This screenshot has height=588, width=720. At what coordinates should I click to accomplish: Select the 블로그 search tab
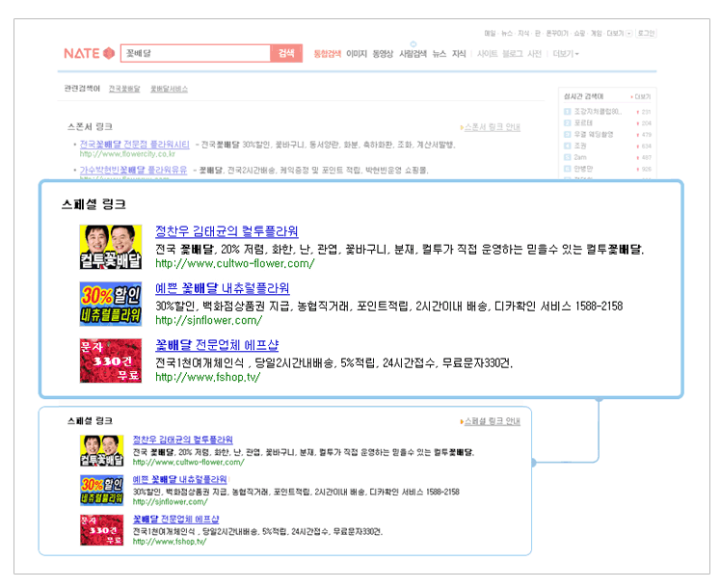[x=513, y=54]
